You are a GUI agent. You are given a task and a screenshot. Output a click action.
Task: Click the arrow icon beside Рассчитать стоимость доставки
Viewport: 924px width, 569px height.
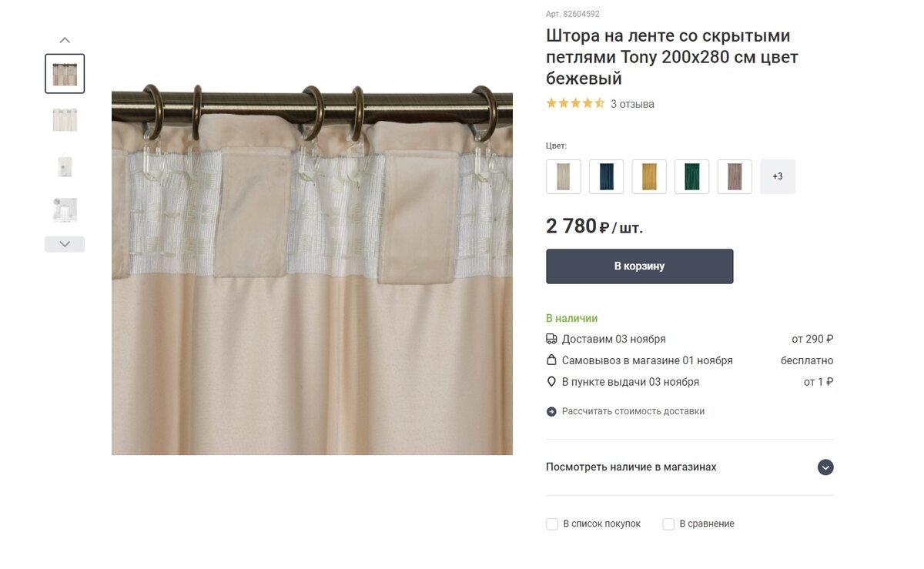point(551,411)
